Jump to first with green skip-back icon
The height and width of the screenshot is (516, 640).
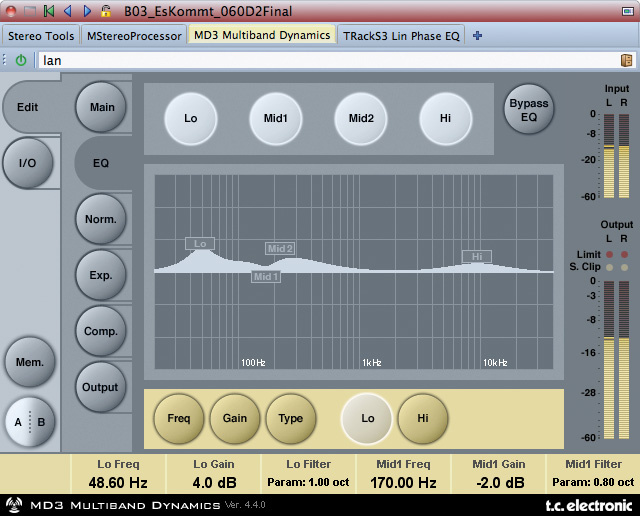pyautogui.click(x=49, y=11)
